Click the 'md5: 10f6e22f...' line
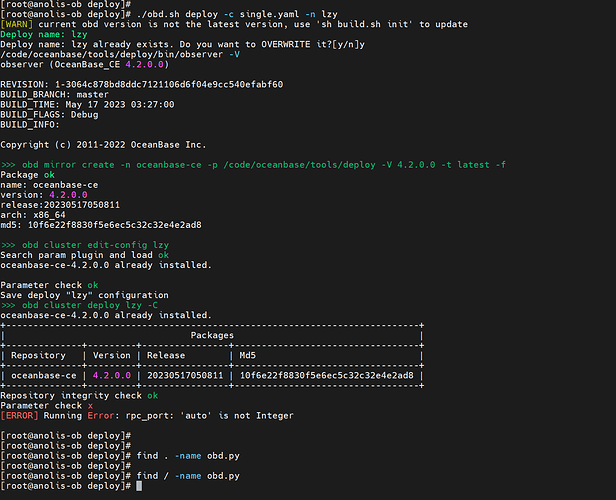 point(101,225)
